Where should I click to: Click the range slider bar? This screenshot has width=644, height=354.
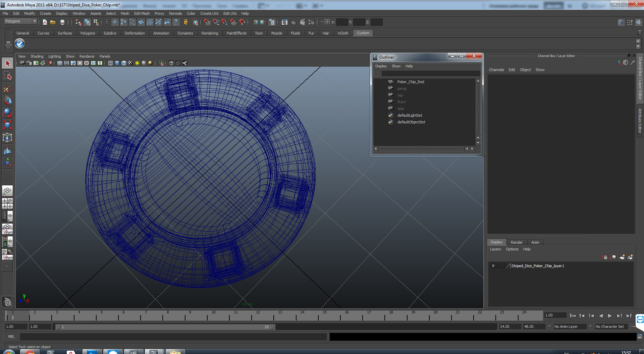[x=165, y=327]
